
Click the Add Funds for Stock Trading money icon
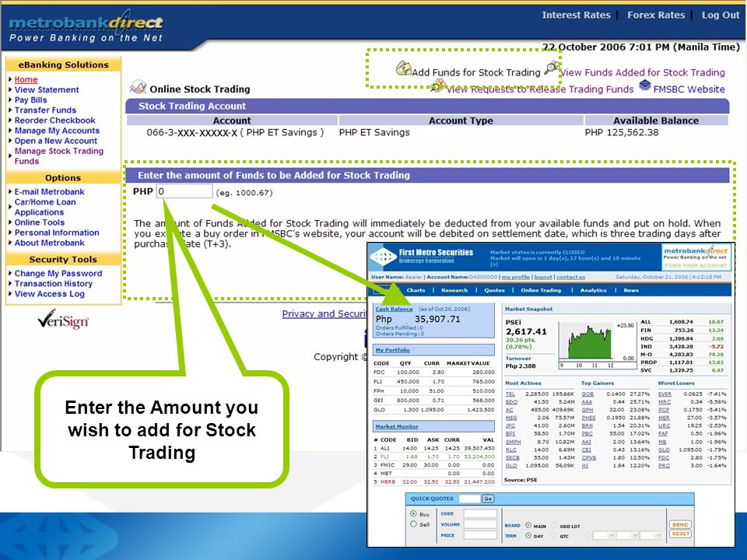click(404, 68)
